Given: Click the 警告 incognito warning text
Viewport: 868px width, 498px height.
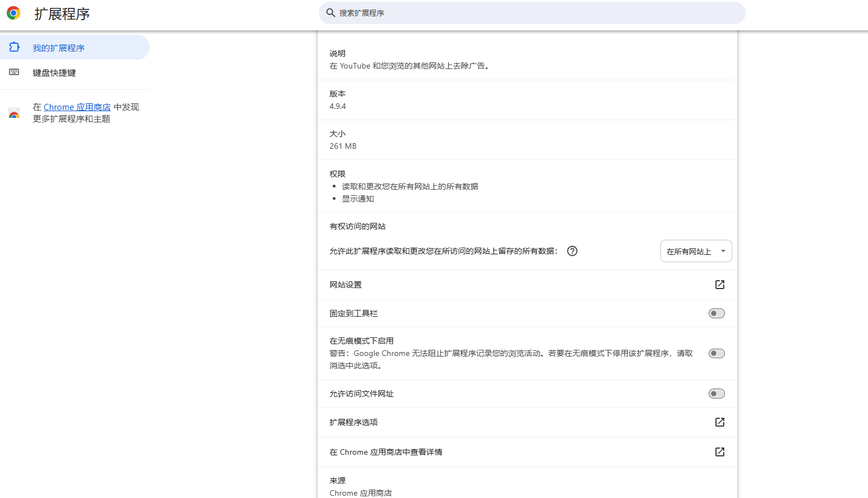Looking at the screenshot, I should point(511,359).
